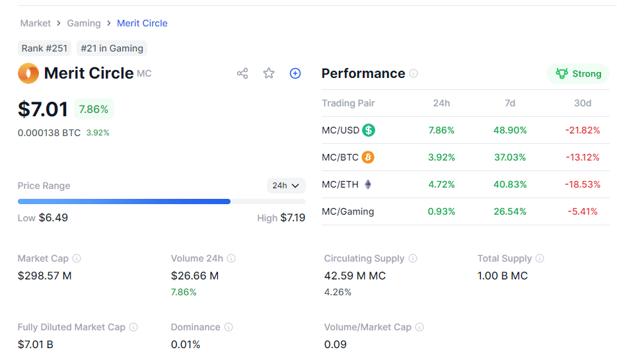Click the Market Cap info icon
Viewport: 617px width, 364px height.
77,258
